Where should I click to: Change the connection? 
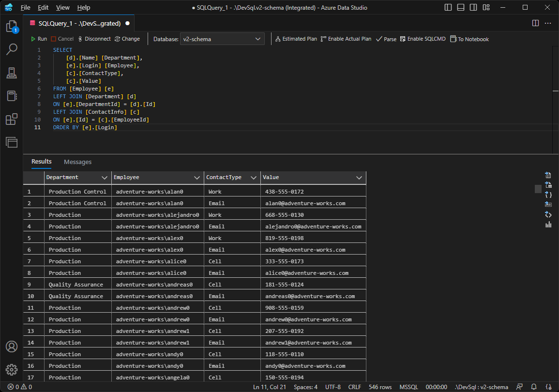coord(127,39)
